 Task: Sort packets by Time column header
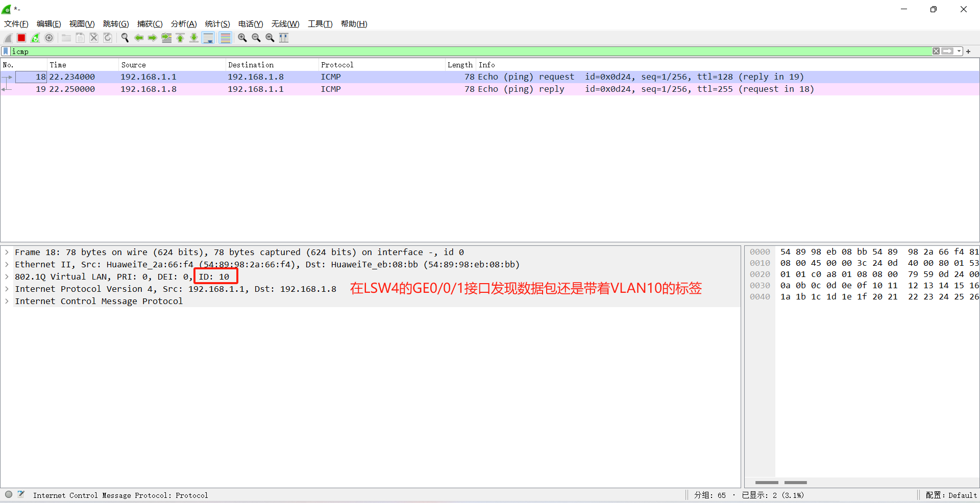[x=83, y=65]
